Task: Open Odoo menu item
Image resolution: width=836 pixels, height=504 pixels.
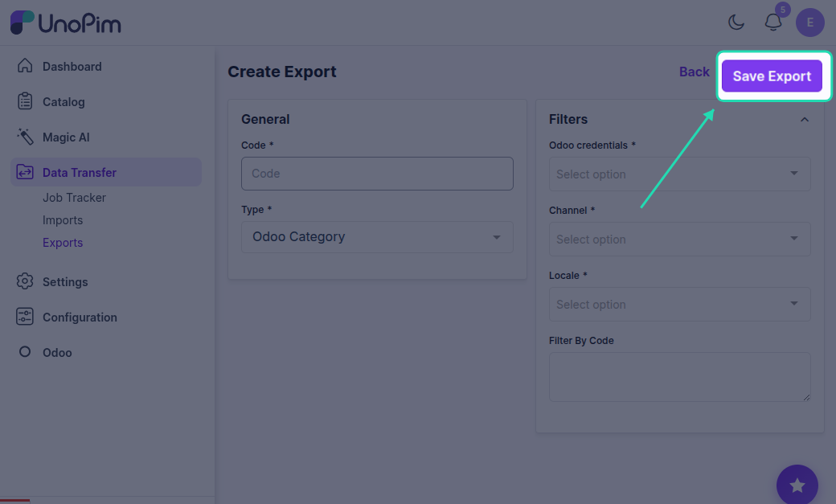Action: pyautogui.click(x=57, y=353)
